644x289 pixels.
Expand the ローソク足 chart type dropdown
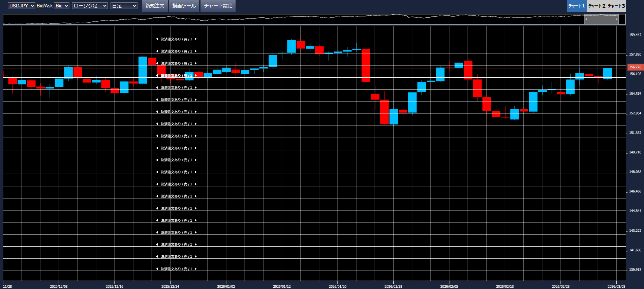[90, 6]
